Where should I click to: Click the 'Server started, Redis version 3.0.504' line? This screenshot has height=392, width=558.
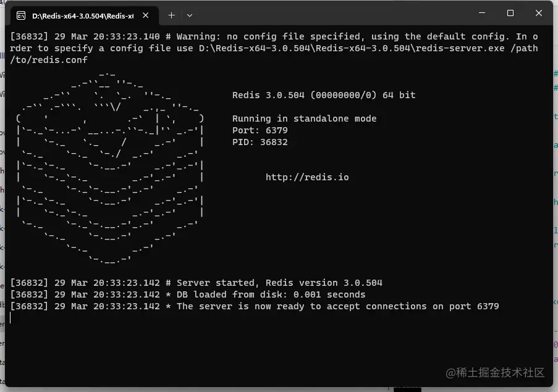coord(196,283)
